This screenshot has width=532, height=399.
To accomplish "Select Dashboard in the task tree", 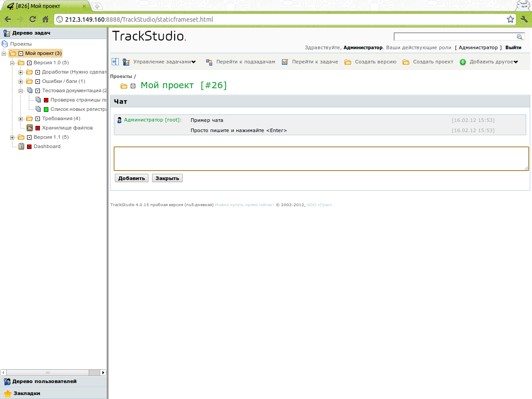I will click(x=47, y=146).
